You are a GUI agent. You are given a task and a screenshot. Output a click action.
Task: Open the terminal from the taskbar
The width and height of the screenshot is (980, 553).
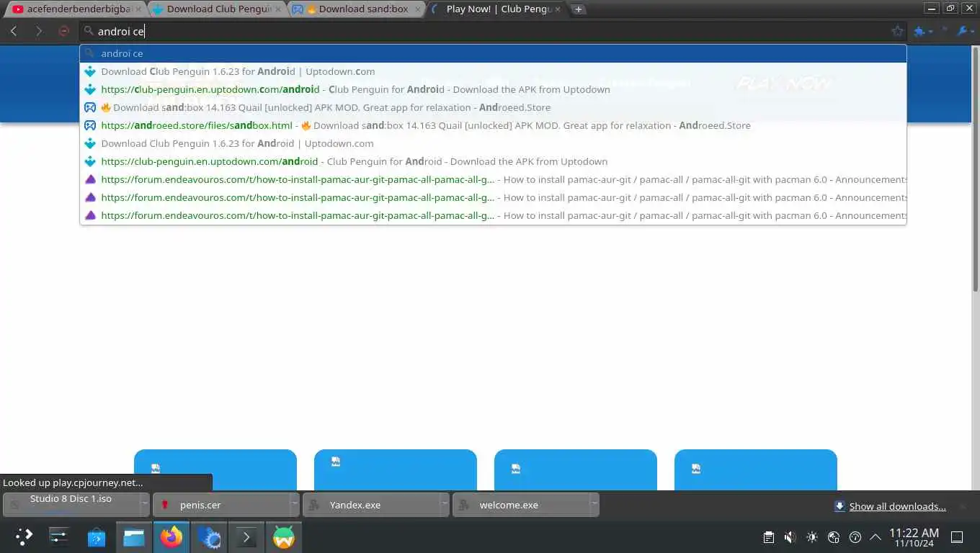click(246, 536)
